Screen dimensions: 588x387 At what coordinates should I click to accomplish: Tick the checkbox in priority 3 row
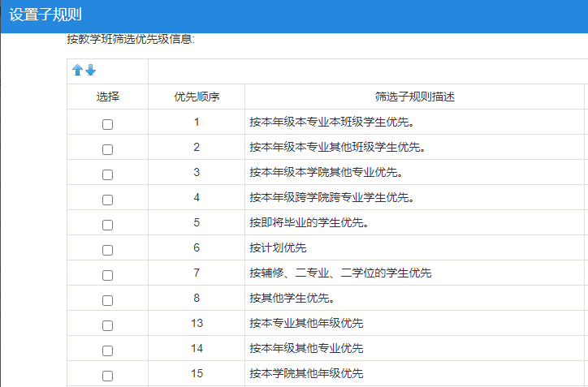[107, 174]
